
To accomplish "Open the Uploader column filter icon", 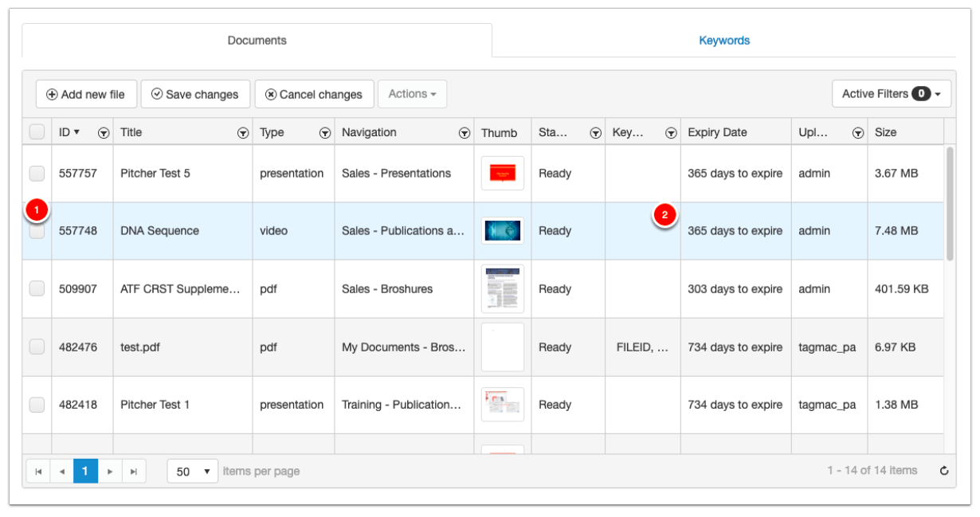I will pyautogui.click(x=858, y=134).
